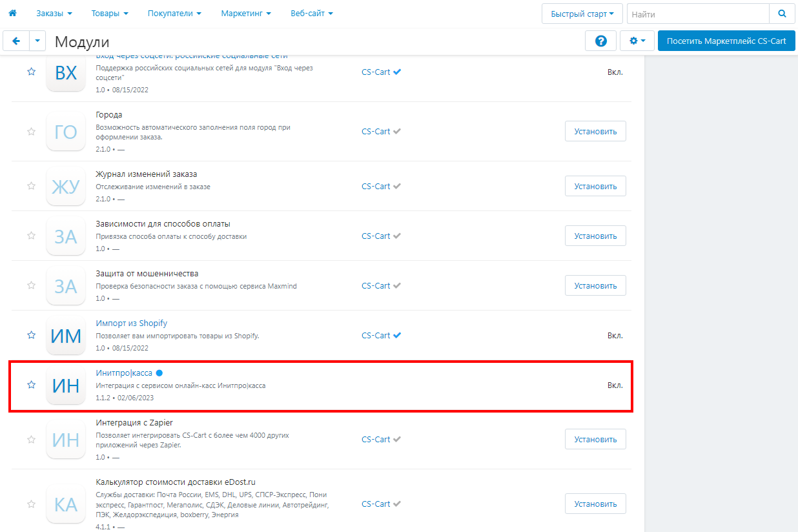Install the Интеграция с Zapier module
The width and height of the screenshot is (798, 532).
coord(595,439)
